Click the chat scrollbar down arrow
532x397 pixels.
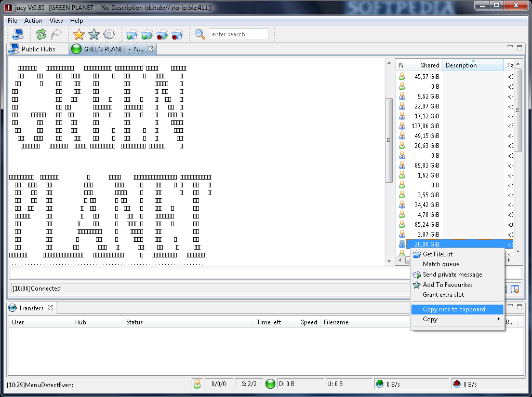(389, 262)
